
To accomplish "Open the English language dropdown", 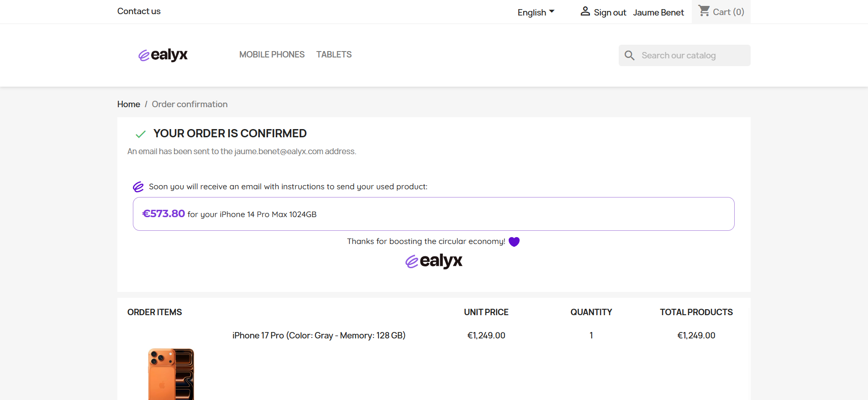I will pos(536,12).
